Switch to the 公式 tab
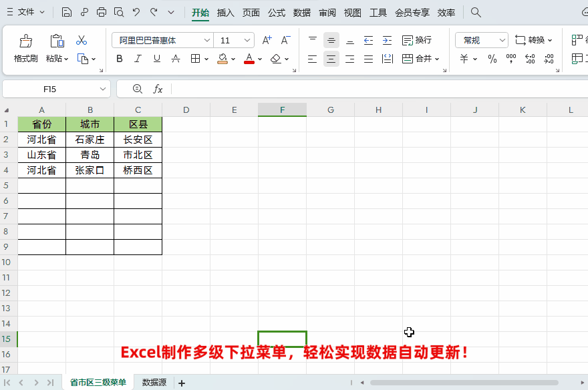This screenshot has height=390, width=588. (x=277, y=13)
